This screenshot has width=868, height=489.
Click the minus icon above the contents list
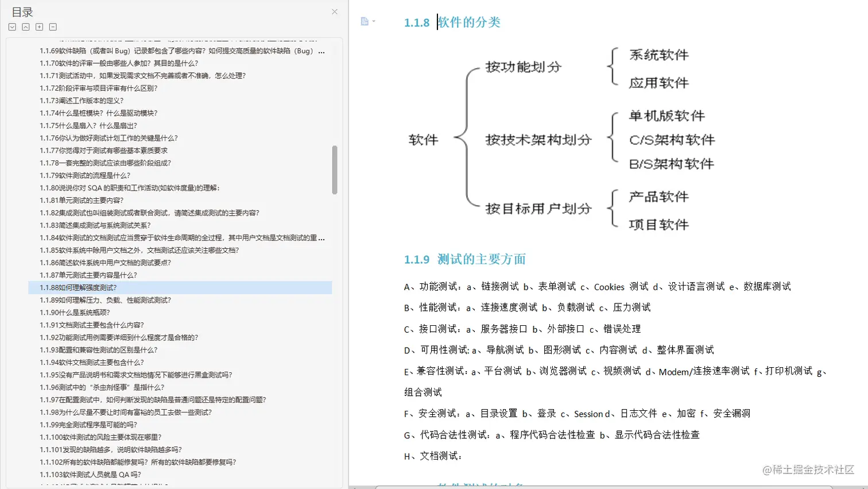pos(52,26)
